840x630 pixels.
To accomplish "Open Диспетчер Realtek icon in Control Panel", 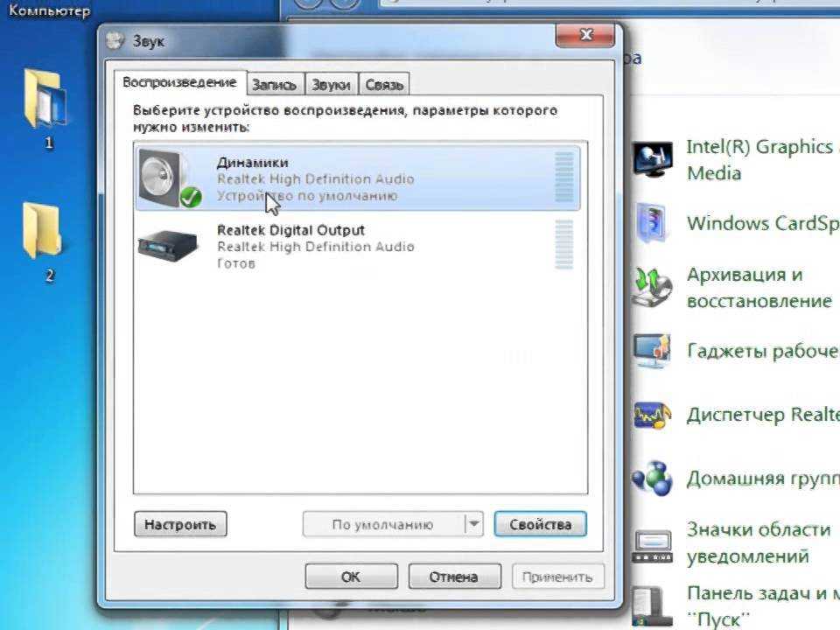I will coord(652,415).
